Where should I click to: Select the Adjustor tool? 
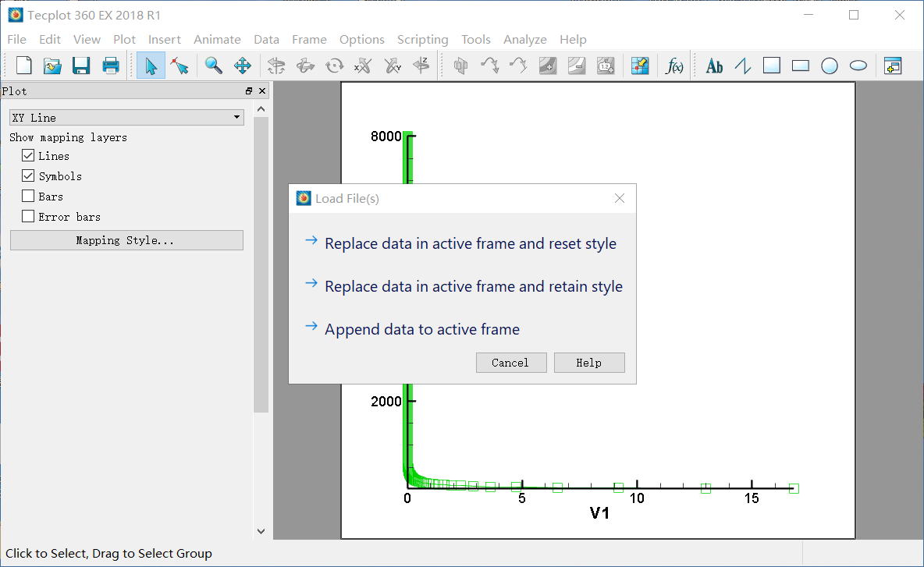179,66
